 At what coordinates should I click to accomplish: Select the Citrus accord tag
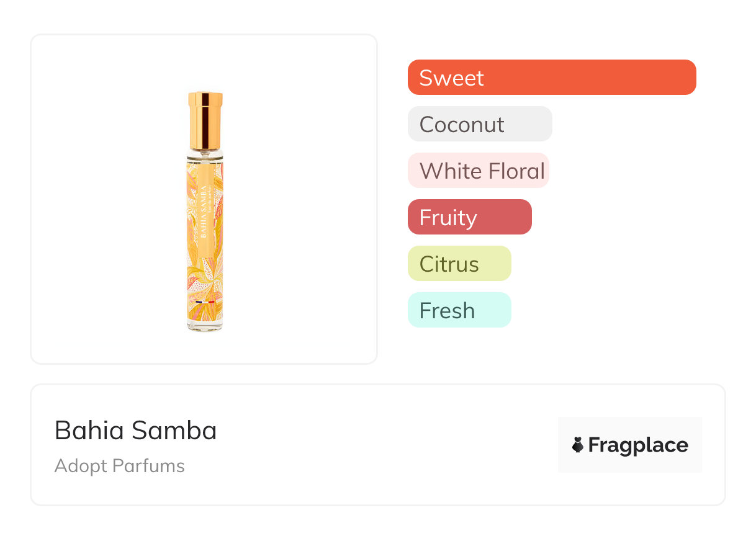point(459,264)
